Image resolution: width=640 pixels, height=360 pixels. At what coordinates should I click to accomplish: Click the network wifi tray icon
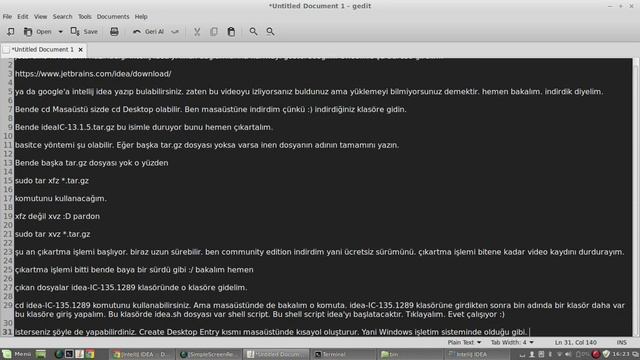559,354
